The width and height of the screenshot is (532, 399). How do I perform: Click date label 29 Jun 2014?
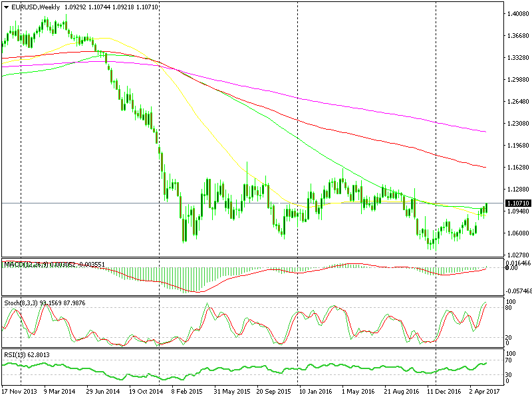tap(103, 392)
